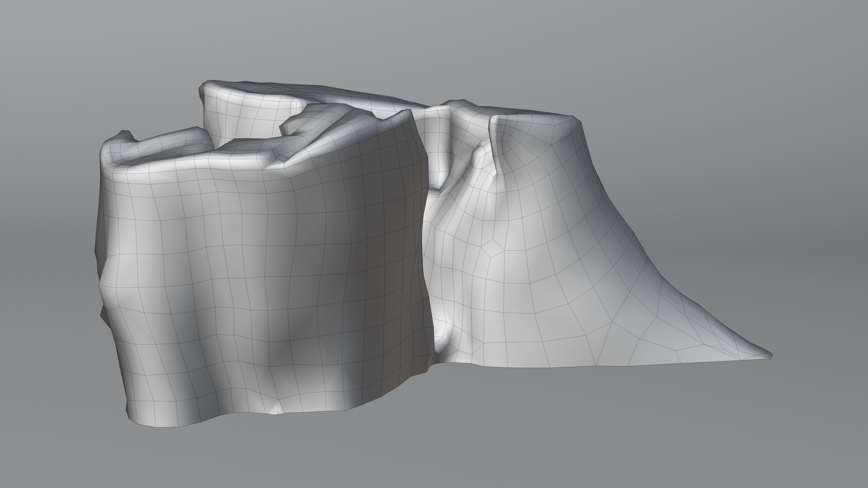
Task: Click the small spike at the top-left corner
Action: click(x=127, y=133)
